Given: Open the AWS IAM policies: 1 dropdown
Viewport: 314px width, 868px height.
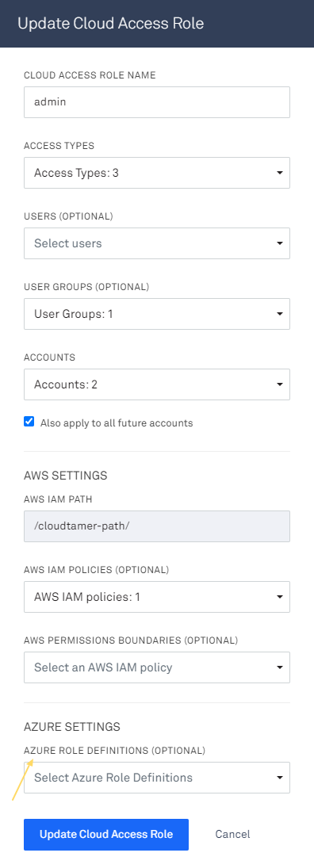Looking at the screenshot, I should pos(157,597).
